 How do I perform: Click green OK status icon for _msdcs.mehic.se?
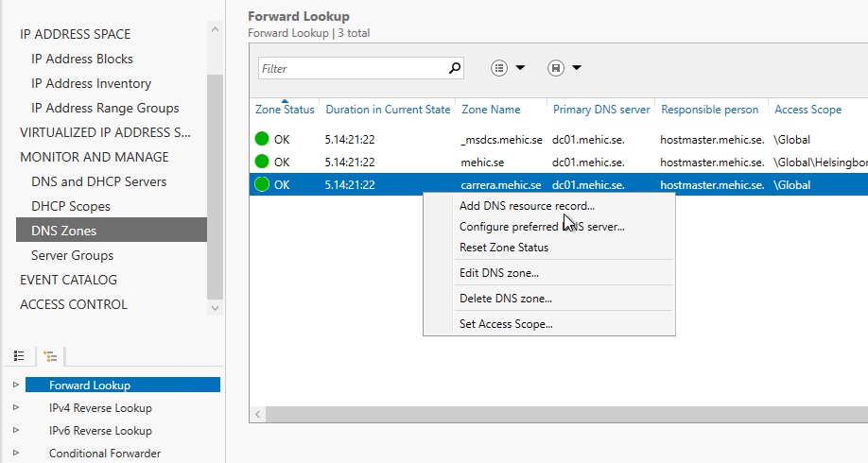click(262, 140)
